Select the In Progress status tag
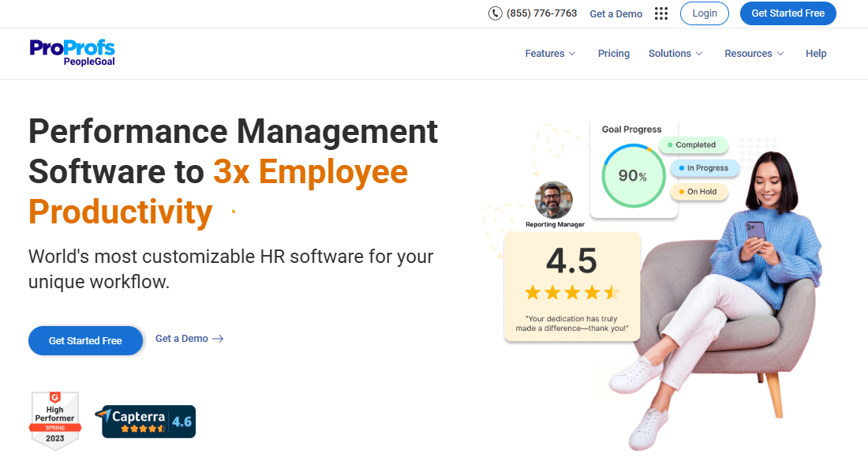This screenshot has height=469, width=868. click(x=705, y=168)
